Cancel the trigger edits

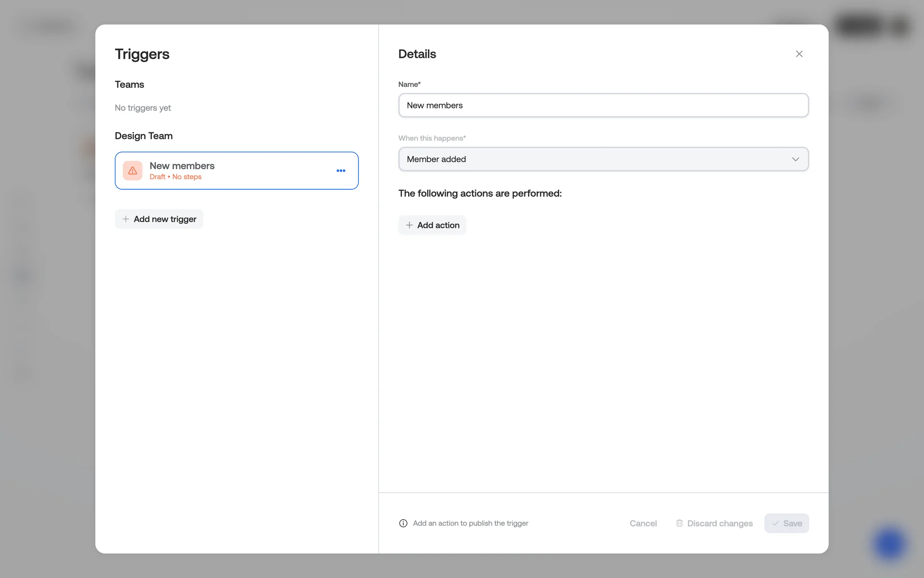click(643, 523)
